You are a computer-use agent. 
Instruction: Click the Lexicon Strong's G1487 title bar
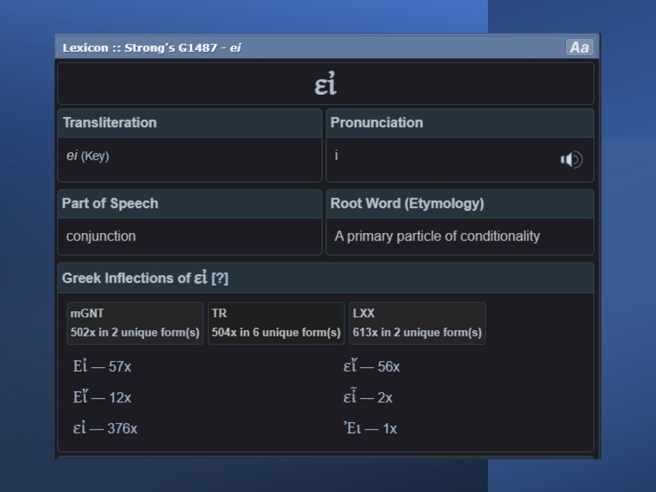152,47
